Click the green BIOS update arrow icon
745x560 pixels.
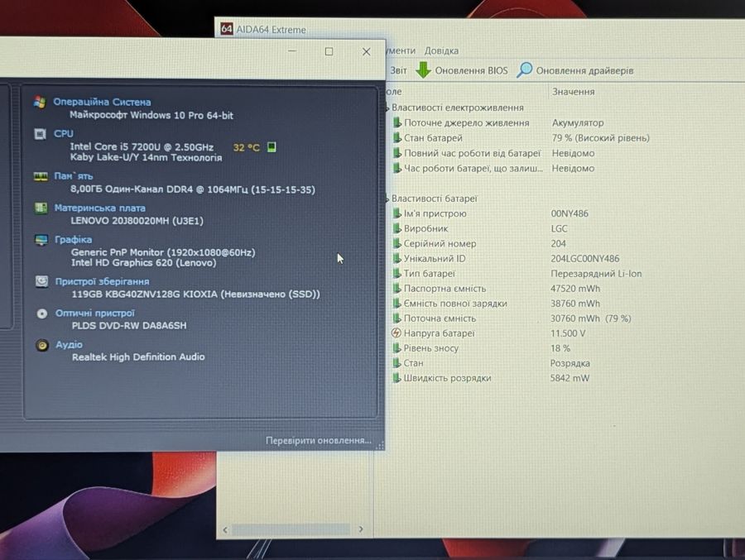[x=423, y=69]
